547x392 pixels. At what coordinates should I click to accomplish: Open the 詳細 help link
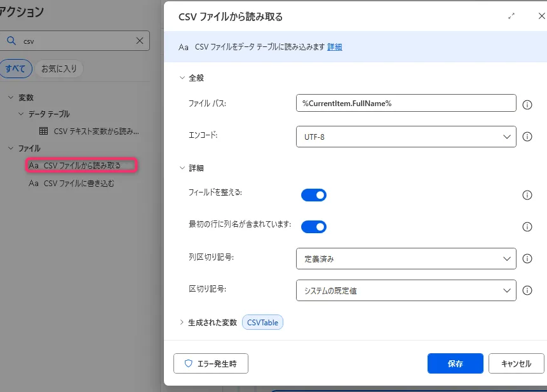click(x=335, y=47)
